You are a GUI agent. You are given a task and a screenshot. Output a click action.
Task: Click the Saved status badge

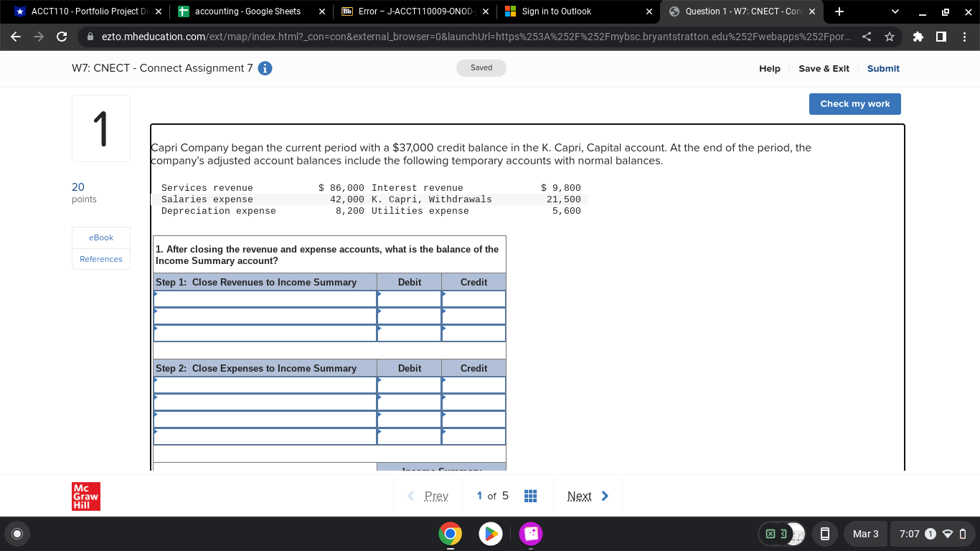(481, 68)
